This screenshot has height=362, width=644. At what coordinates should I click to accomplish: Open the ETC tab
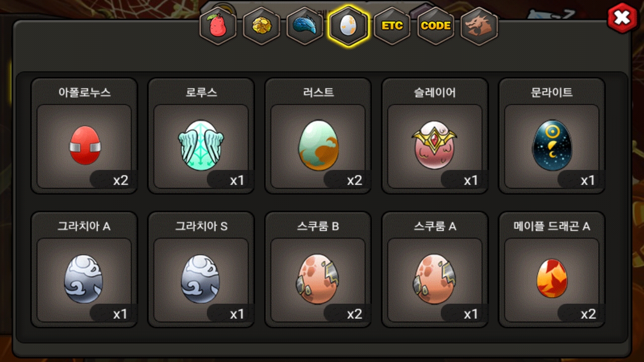pos(392,26)
